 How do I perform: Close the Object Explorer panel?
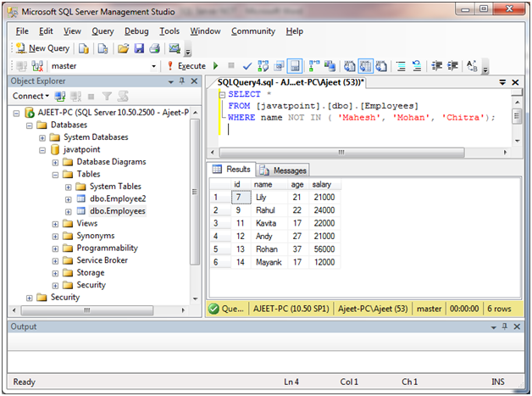pos(194,81)
